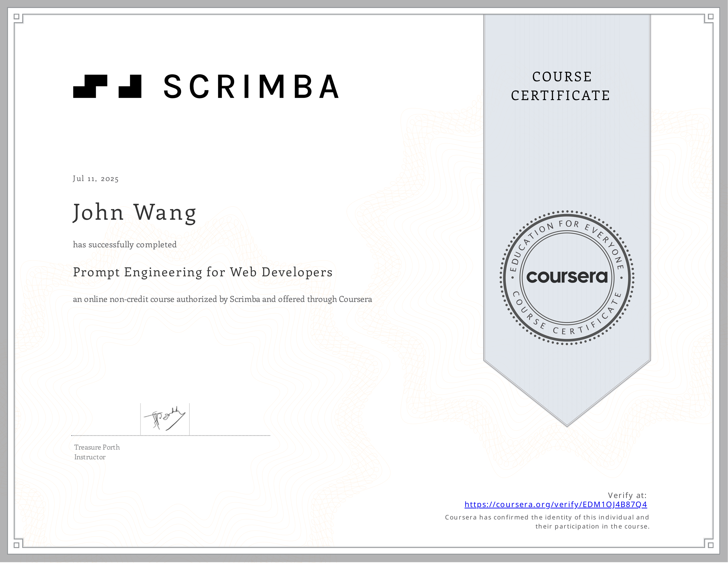728x563 pixels.
Task: Click the 'their participation in the course.' line
Action: point(592,526)
